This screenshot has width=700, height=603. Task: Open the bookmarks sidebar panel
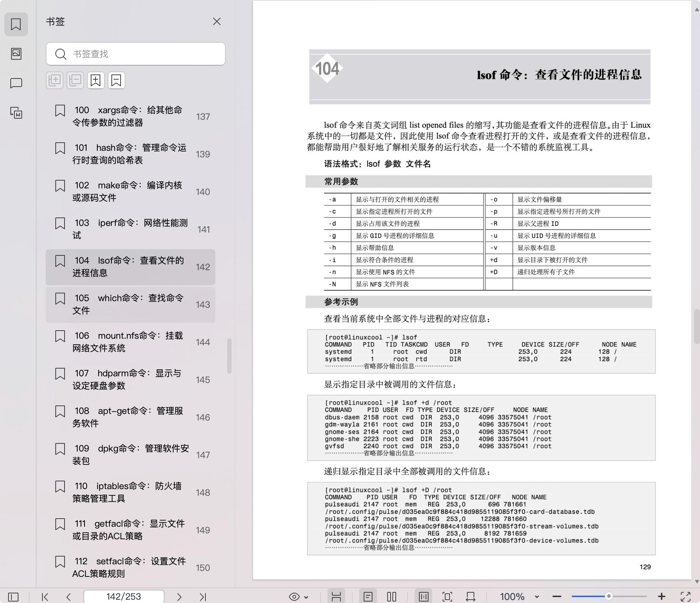click(x=16, y=24)
